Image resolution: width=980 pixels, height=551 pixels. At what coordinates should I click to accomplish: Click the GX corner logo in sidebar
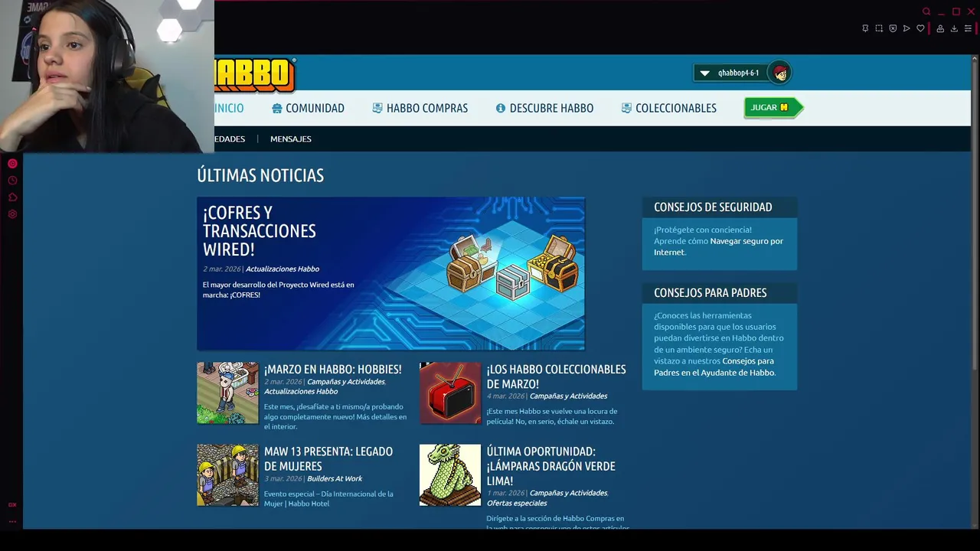point(12,505)
